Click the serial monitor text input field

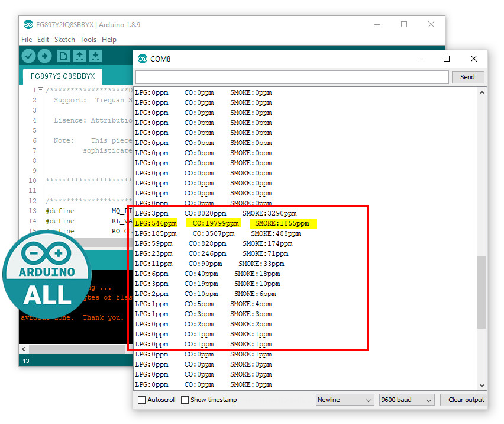coord(292,77)
